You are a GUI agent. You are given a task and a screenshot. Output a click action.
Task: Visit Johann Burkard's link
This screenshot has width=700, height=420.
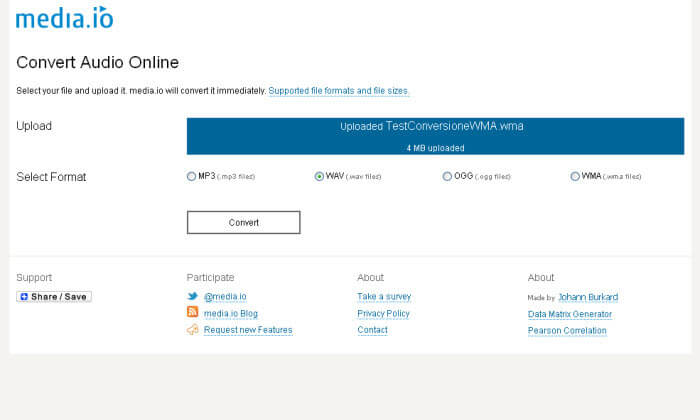(x=588, y=297)
